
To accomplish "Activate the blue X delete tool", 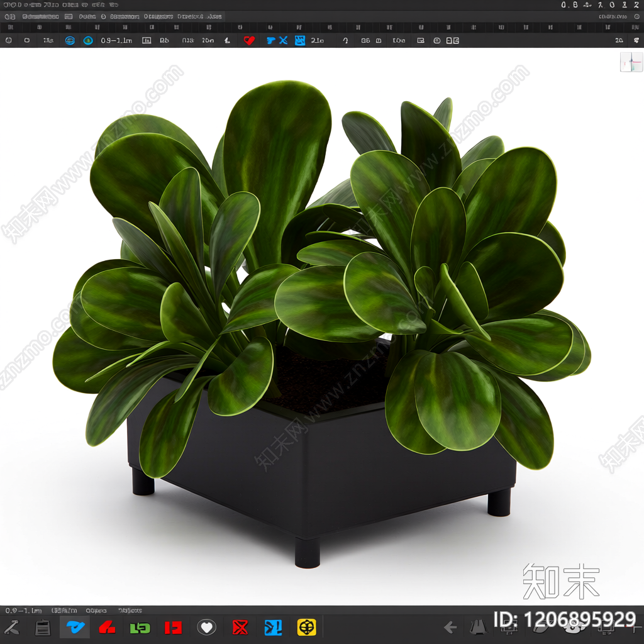I will [x=284, y=40].
